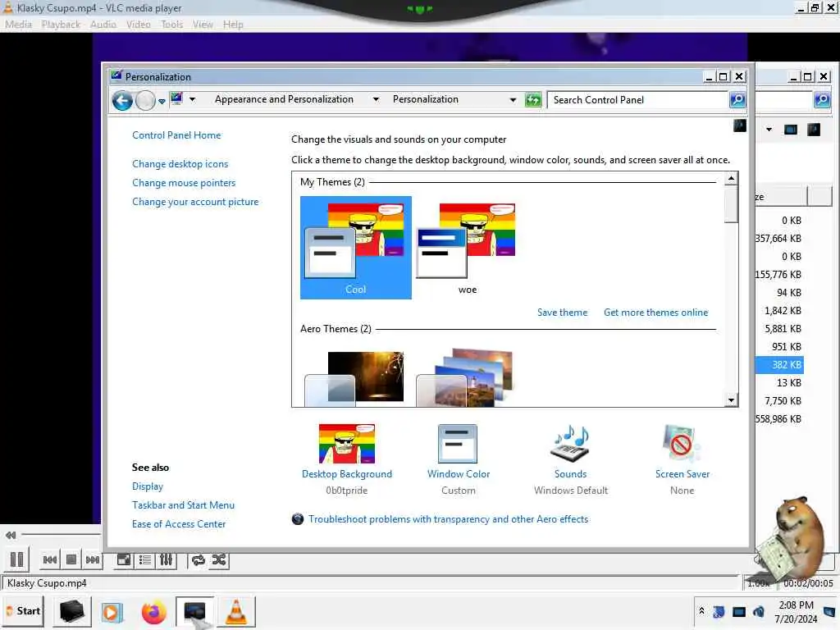Click the VLC next track button

93,559
